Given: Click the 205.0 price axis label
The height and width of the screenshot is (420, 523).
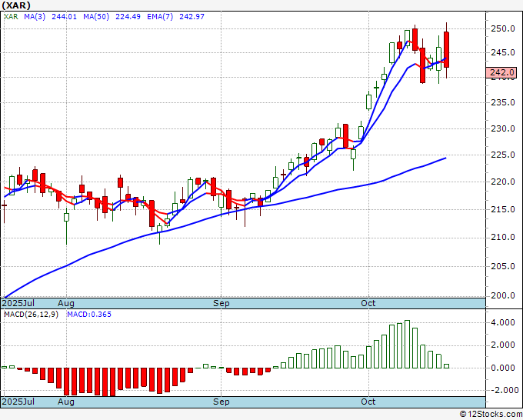Looking at the screenshot, I should (x=503, y=266).
